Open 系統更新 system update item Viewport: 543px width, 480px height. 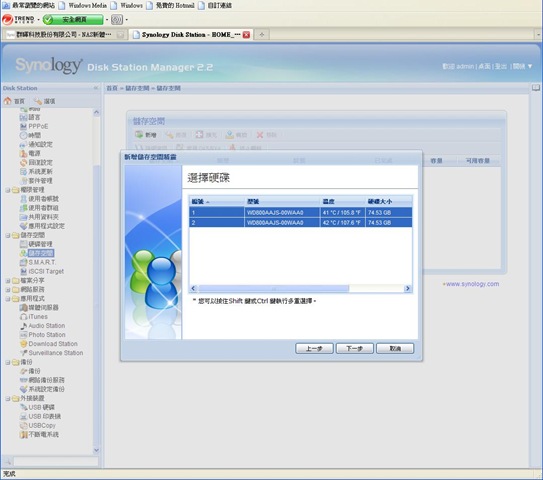[x=36, y=171]
